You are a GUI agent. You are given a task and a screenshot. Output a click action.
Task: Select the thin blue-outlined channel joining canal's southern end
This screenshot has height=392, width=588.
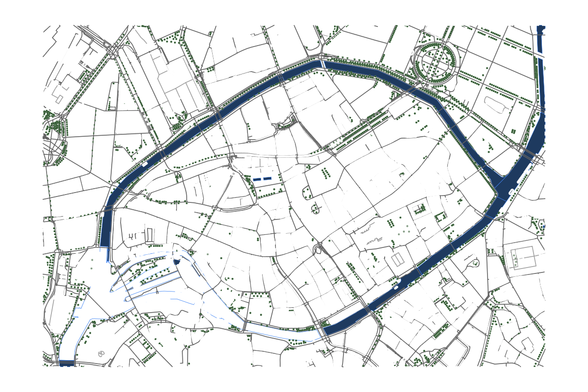[x=283, y=331]
